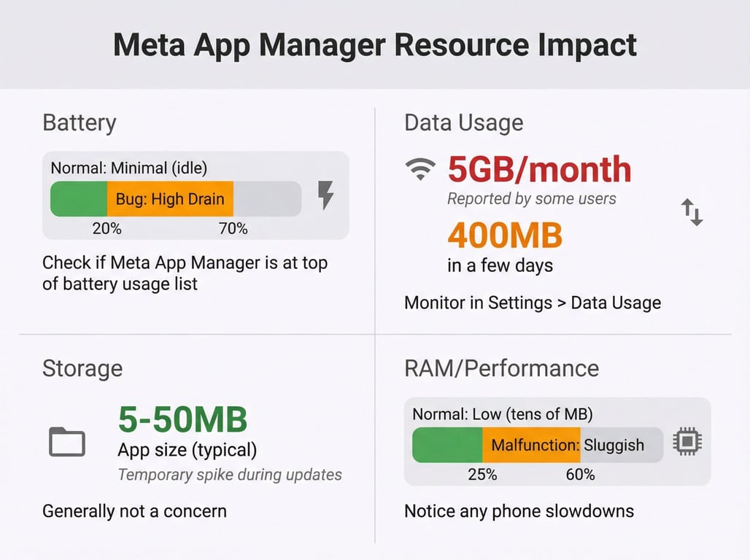Click the gray remainder of battery bar

[267, 199]
